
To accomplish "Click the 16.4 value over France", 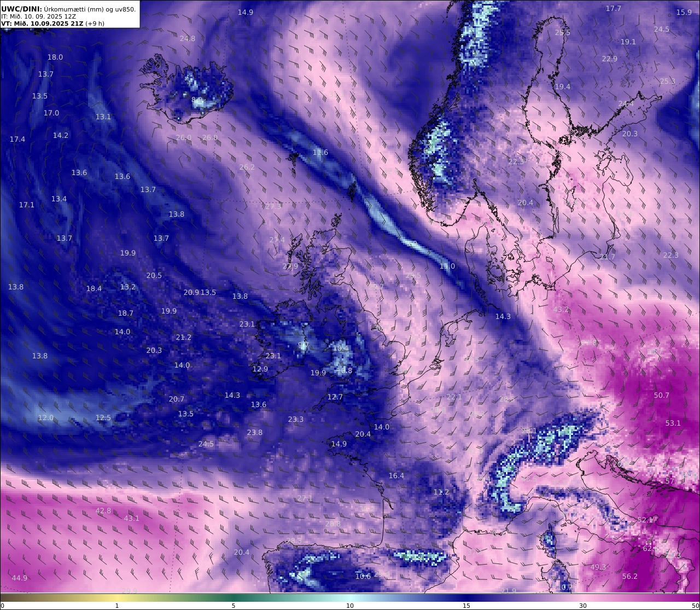I will (x=396, y=476).
